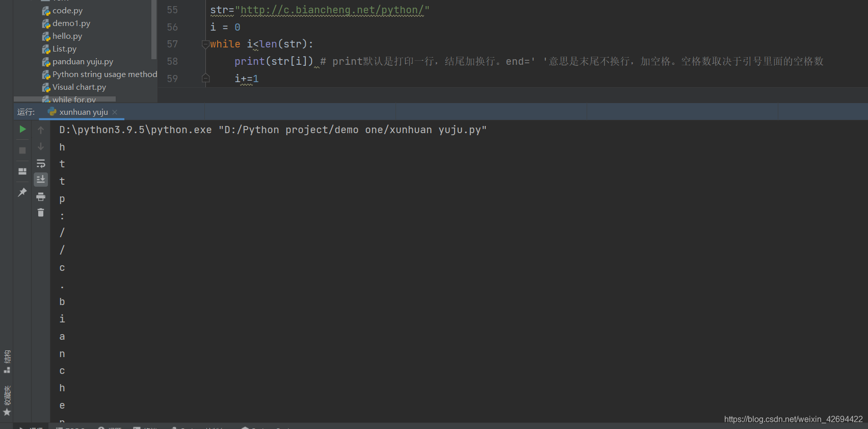Click the 运行: label of Run panel
The image size is (868, 429).
[x=26, y=112]
